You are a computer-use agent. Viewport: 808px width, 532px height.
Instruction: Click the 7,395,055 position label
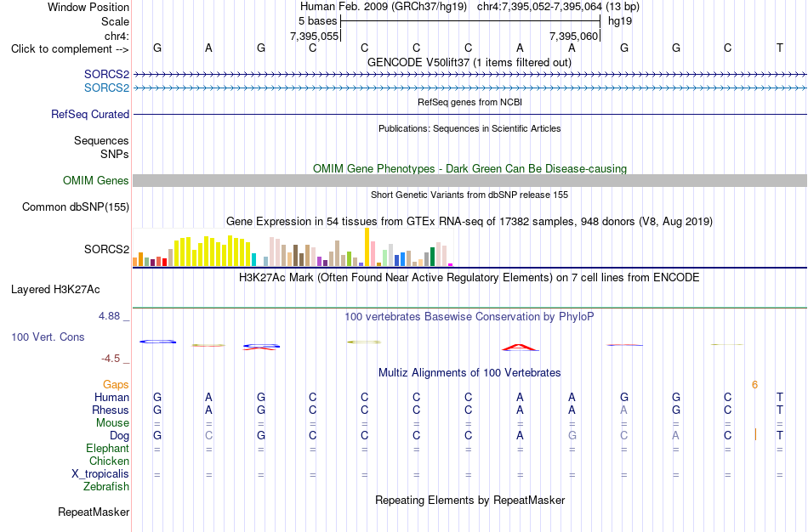(315, 36)
